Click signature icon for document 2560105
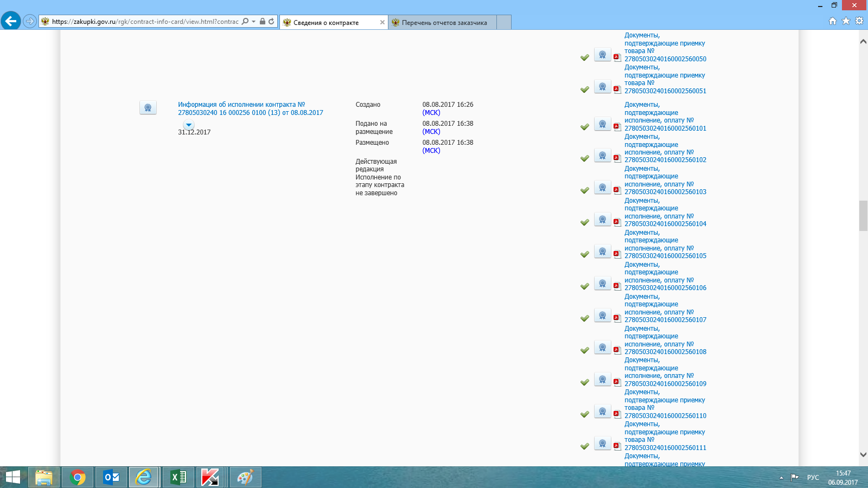The height and width of the screenshot is (488, 868). coord(602,252)
